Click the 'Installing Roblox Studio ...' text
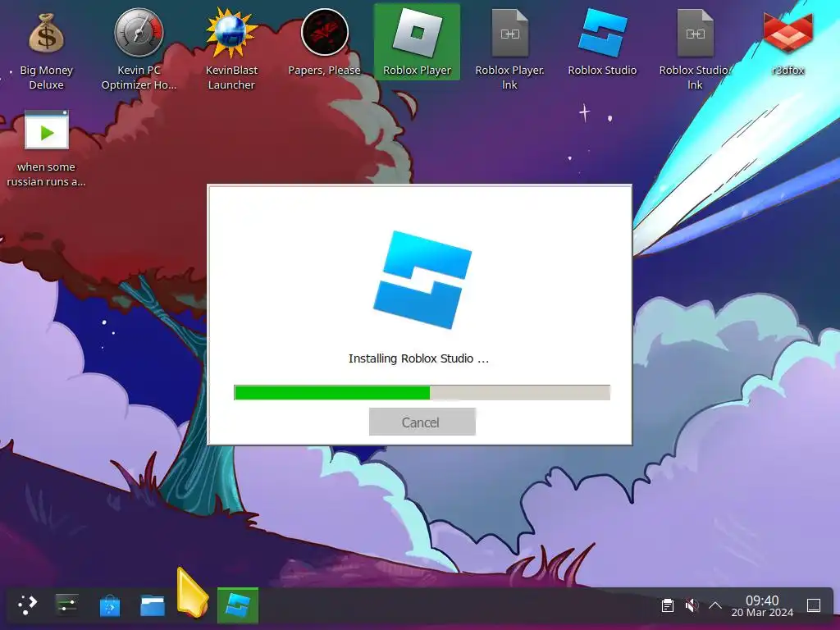The width and height of the screenshot is (840, 630). (418, 358)
